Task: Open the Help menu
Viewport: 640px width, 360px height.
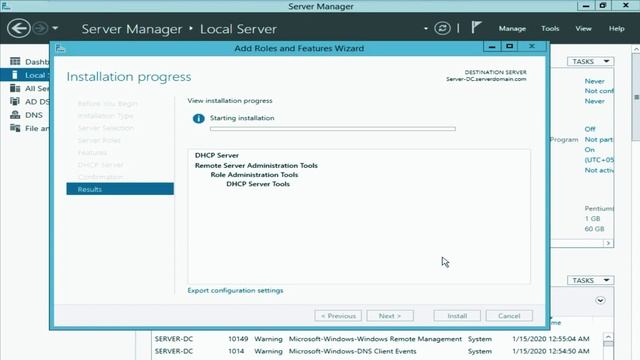Action: click(616, 29)
